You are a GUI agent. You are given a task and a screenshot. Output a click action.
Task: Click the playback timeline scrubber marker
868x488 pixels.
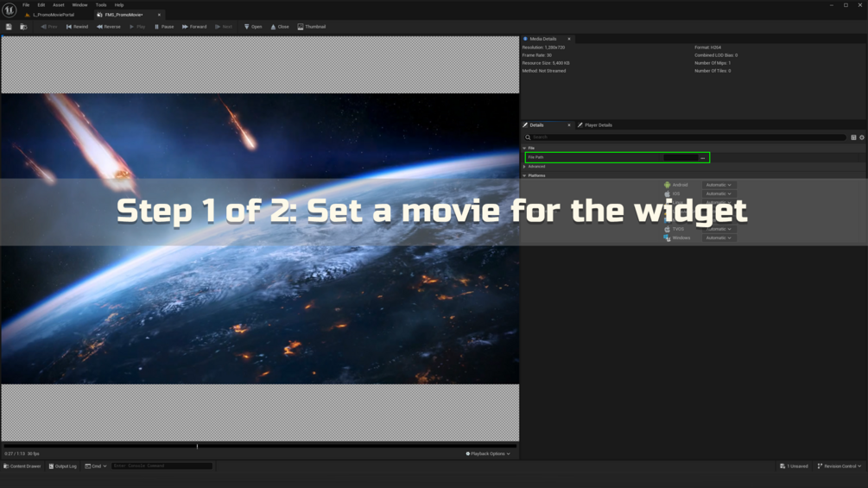[x=197, y=446]
